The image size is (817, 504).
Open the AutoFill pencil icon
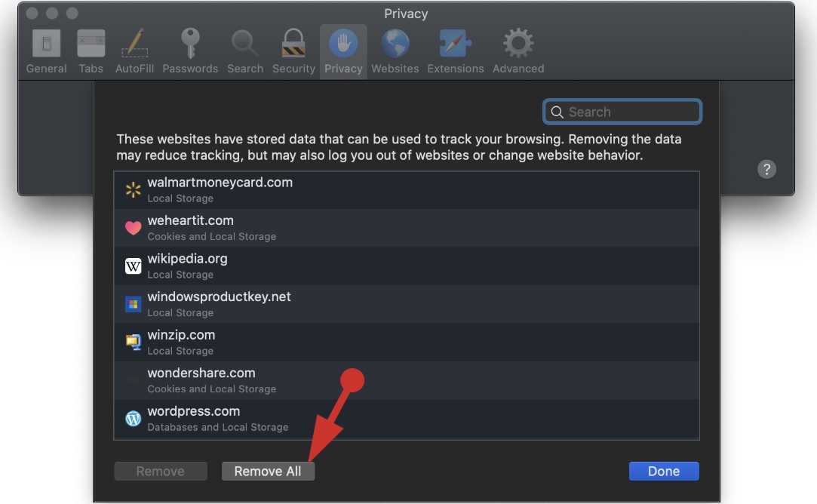(134, 43)
